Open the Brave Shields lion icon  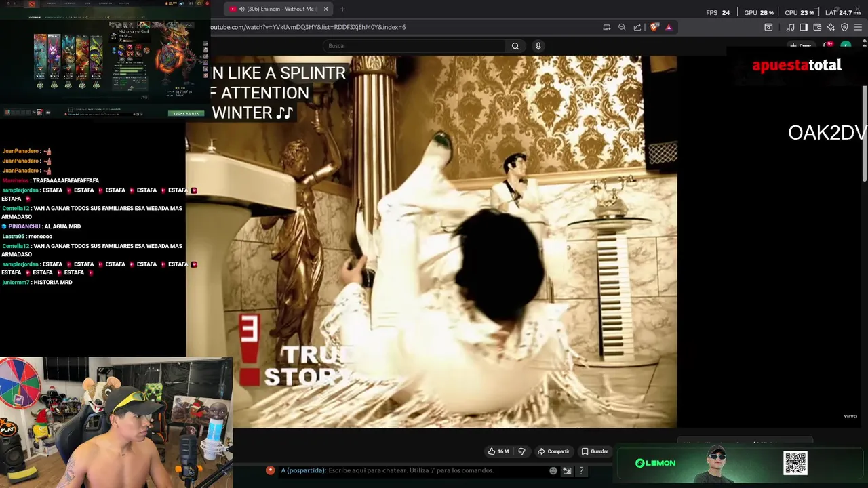coord(654,27)
